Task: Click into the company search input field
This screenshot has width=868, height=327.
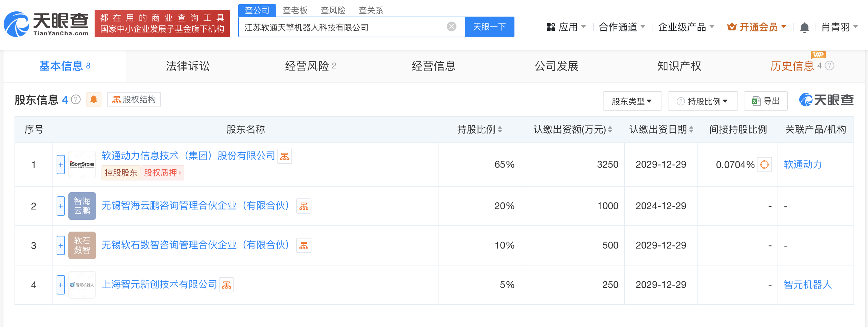Action: [342, 27]
